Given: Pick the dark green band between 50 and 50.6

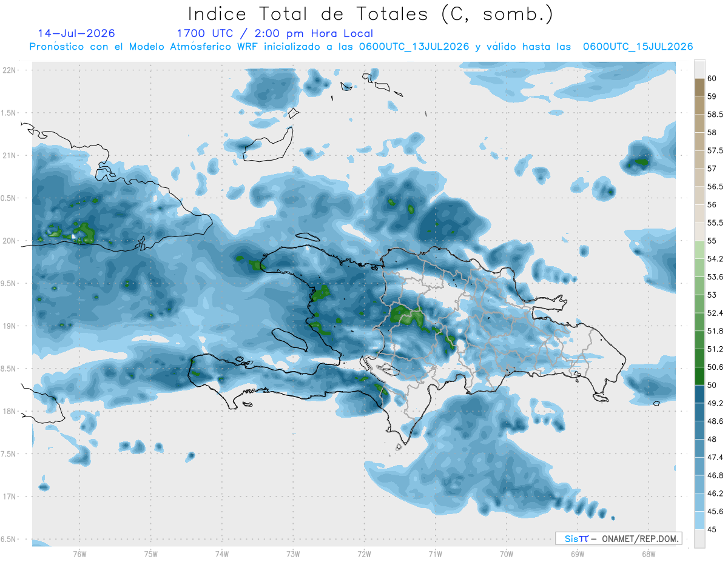Looking at the screenshot, I should coord(699,376).
